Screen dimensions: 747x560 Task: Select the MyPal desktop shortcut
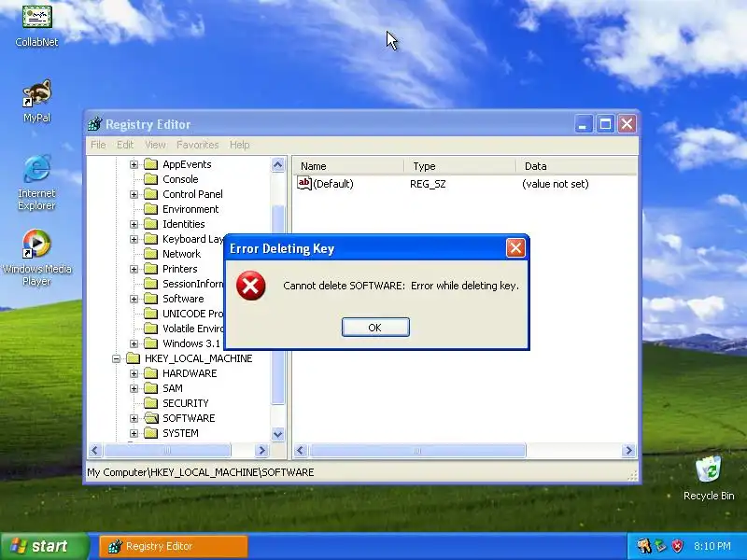[x=36, y=101]
